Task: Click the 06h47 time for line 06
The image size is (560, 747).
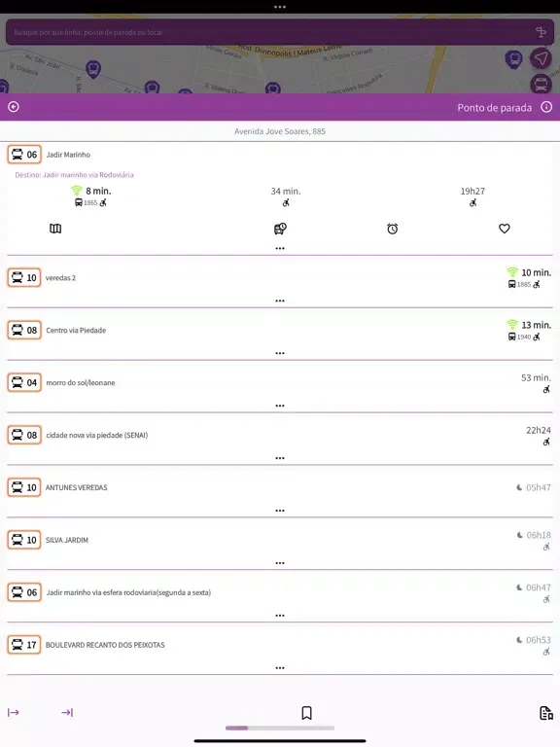Action: (x=538, y=587)
